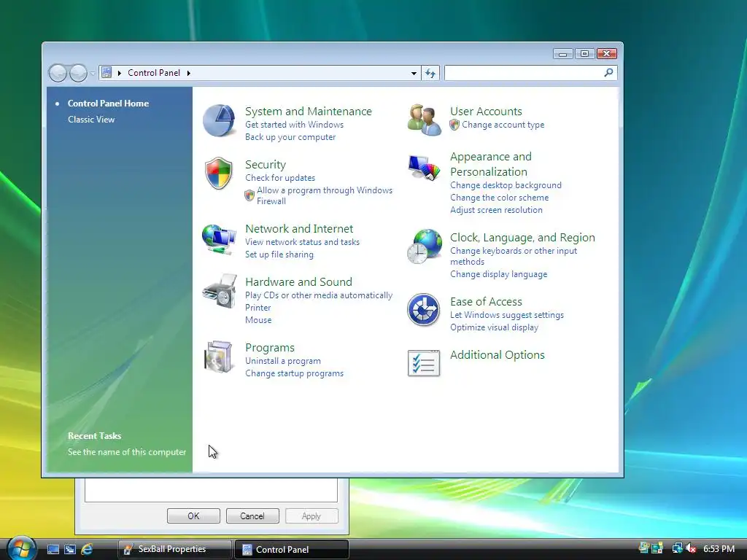The width and height of the screenshot is (747, 560).
Task: Click Play CDs or other media automatically
Action: pos(319,295)
